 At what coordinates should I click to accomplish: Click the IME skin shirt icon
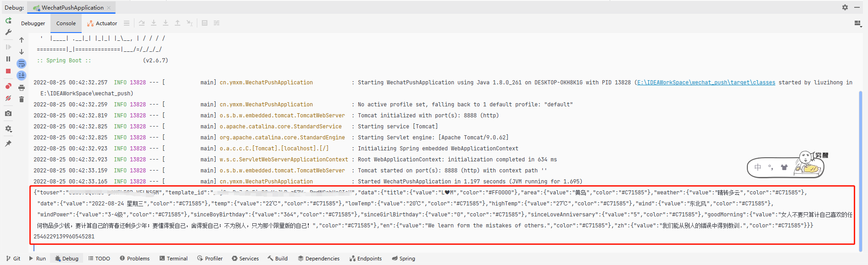click(x=784, y=167)
